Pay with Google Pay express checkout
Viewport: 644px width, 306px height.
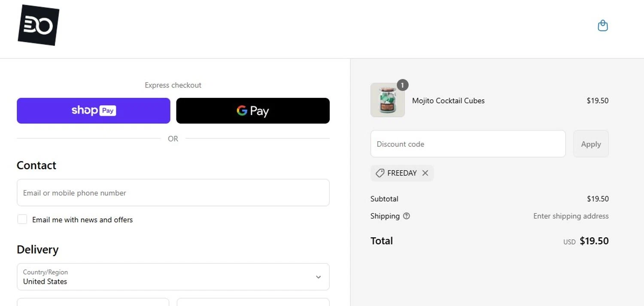tap(253, 111)
